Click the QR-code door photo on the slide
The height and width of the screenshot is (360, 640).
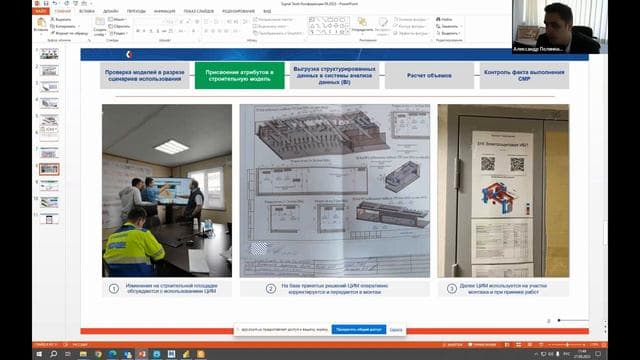pos(503,191)
